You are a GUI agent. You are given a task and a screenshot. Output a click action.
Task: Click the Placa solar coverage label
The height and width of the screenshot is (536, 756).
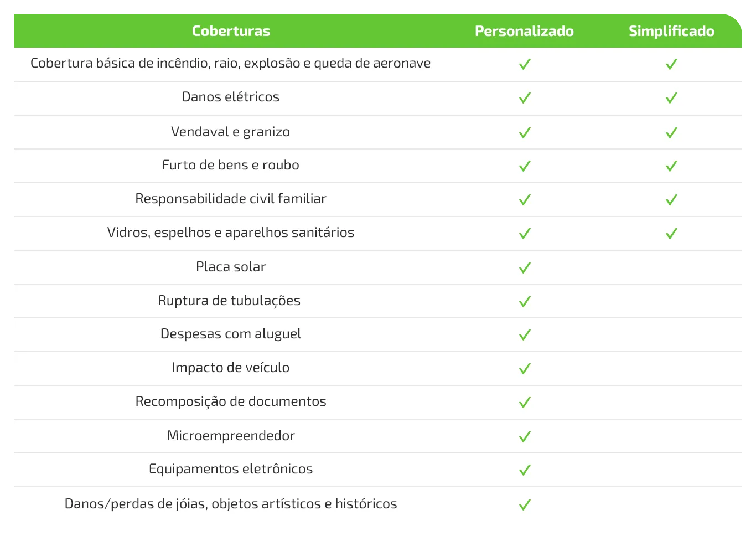pos(231,267)
